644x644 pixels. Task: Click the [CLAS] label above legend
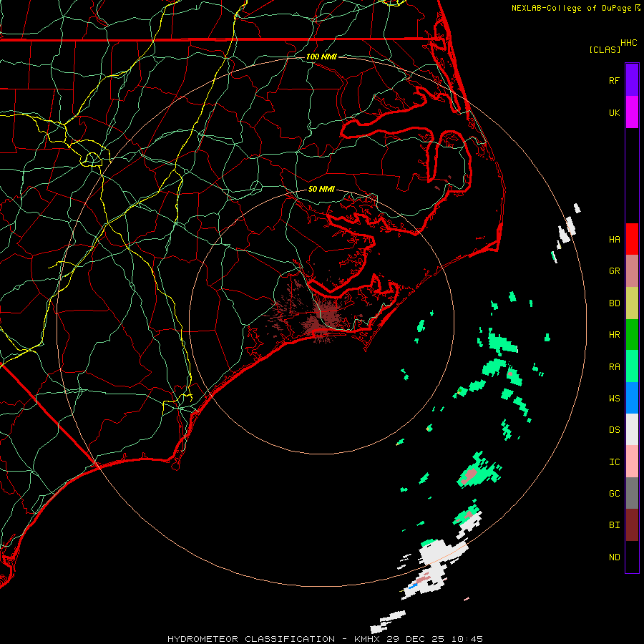[605, 49]
